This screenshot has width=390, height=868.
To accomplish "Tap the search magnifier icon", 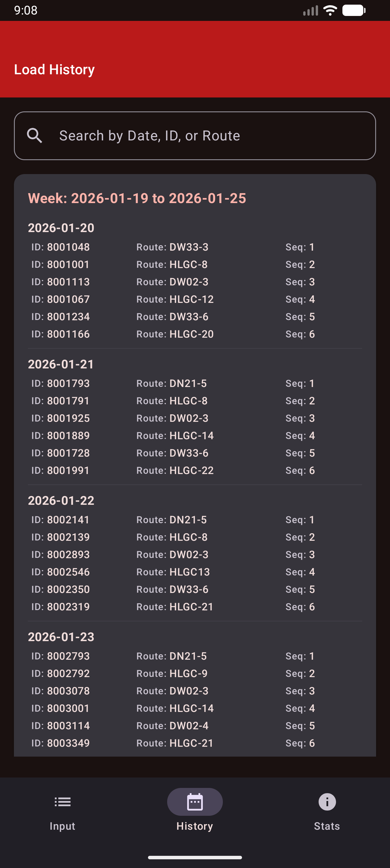I will coord(35,135).
